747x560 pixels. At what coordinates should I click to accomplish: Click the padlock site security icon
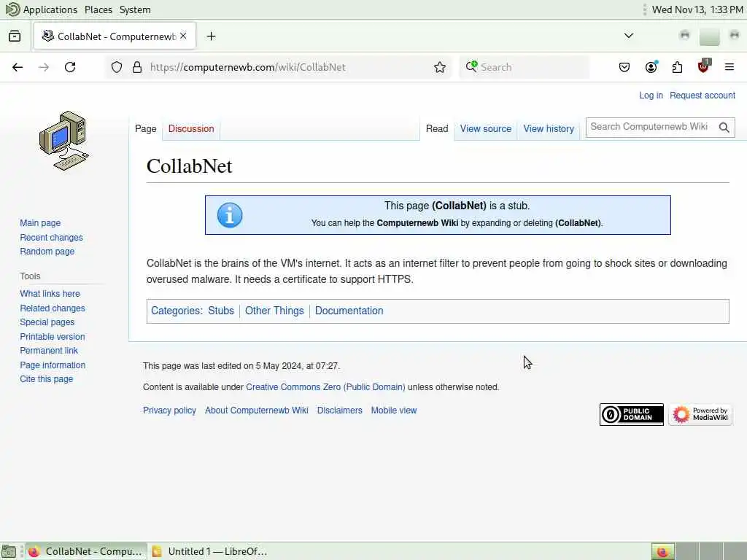coord(137,67)
